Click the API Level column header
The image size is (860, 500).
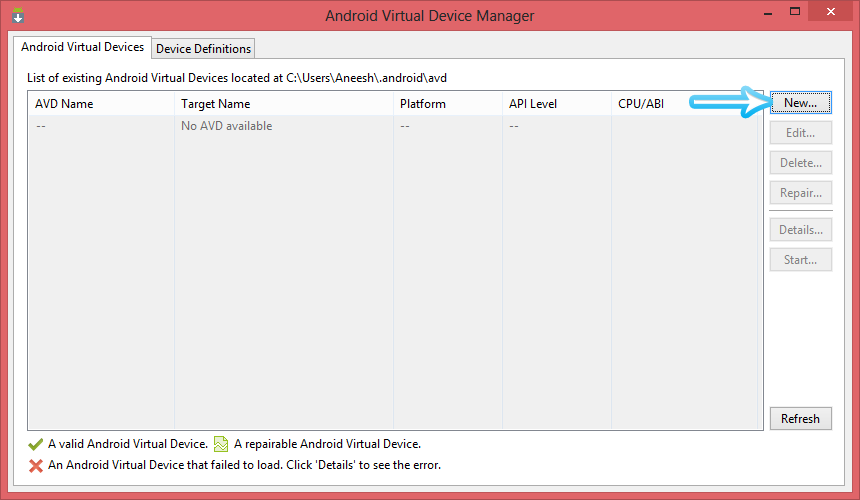point(557,104)
